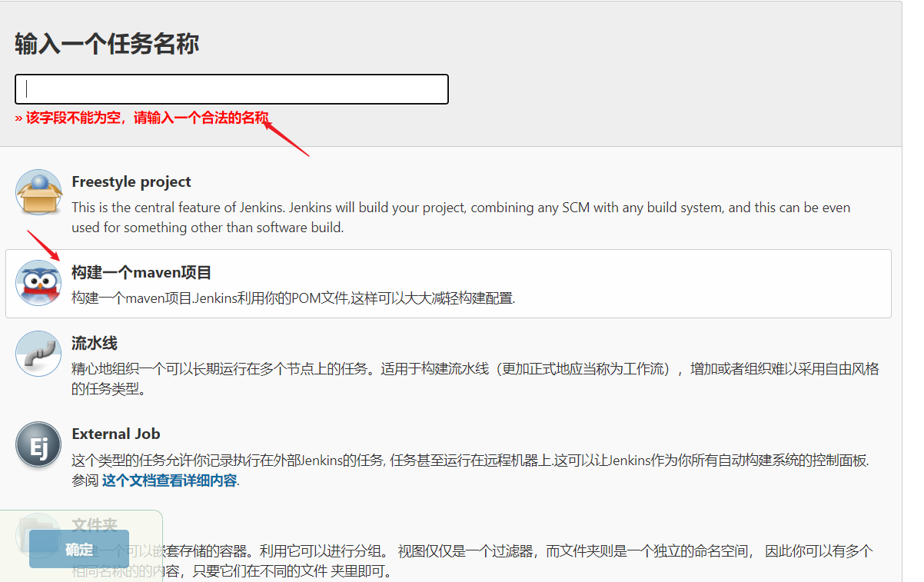Viewport: 924px width, 582px height.
Task: Choose the Freestyle project title
Action: (131, 182)
